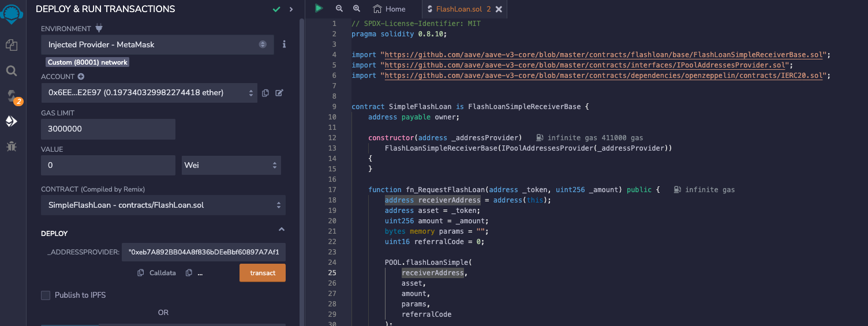The height and width of the screenshot is (326, 868).
Task: Switch to the Home tab
Action: click(390, 9)
